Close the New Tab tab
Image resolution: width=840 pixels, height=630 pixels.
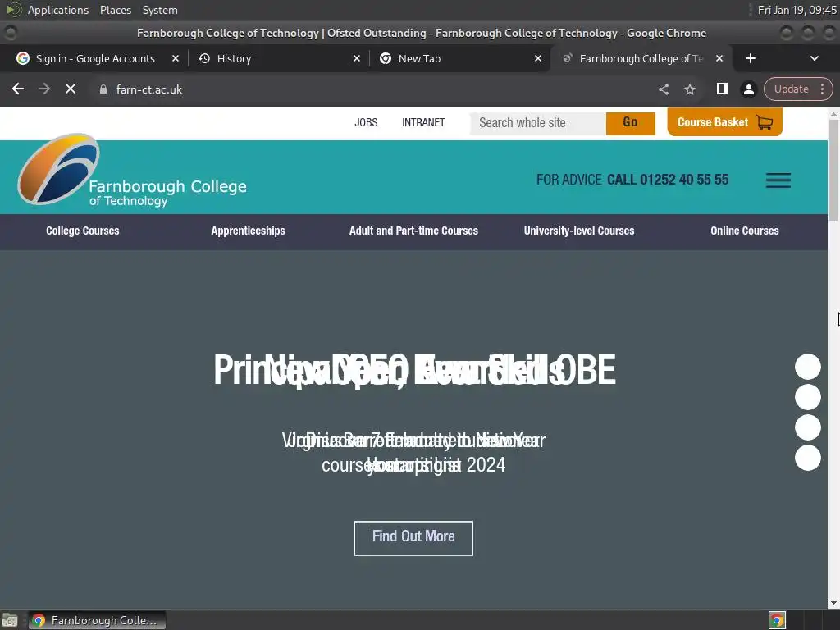click(538, 58)
